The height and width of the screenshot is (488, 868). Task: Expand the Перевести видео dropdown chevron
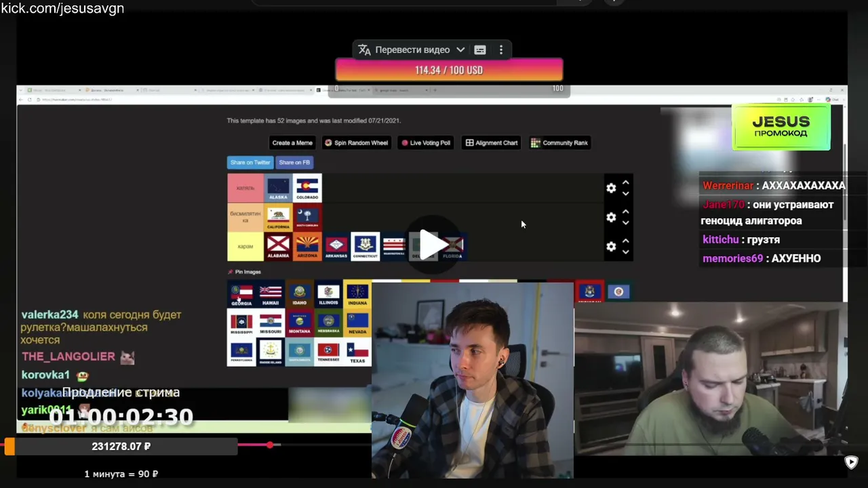click(x=460, y=49)
